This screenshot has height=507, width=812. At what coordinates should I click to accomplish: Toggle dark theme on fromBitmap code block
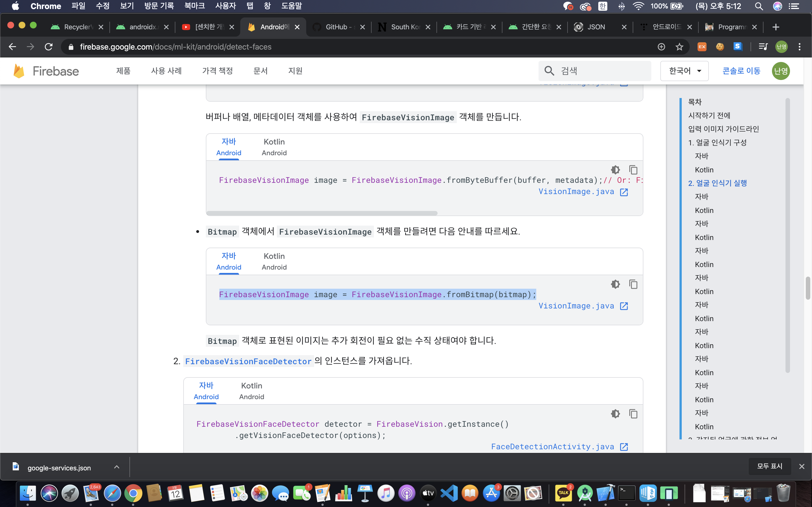[x=615, y=284]
